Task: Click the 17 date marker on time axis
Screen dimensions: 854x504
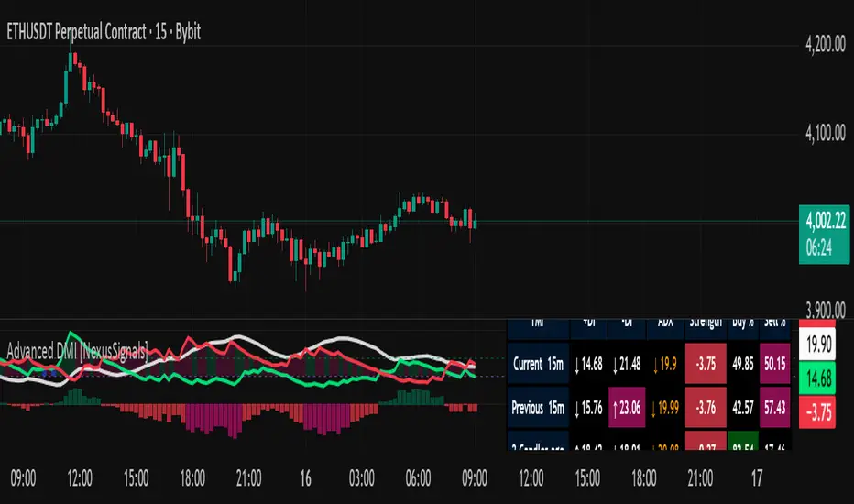Action: [x=757, y=478]
